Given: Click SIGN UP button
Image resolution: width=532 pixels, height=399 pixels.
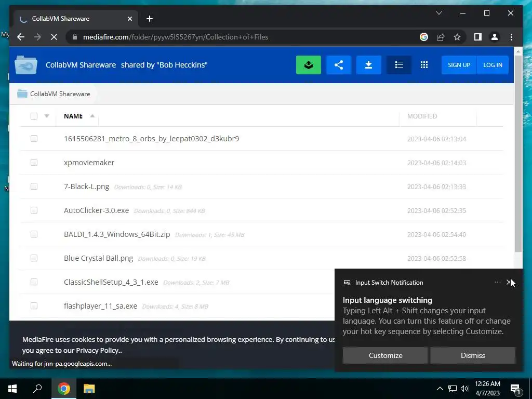Looking at the screenshot, I should click(x=459, y=65).
